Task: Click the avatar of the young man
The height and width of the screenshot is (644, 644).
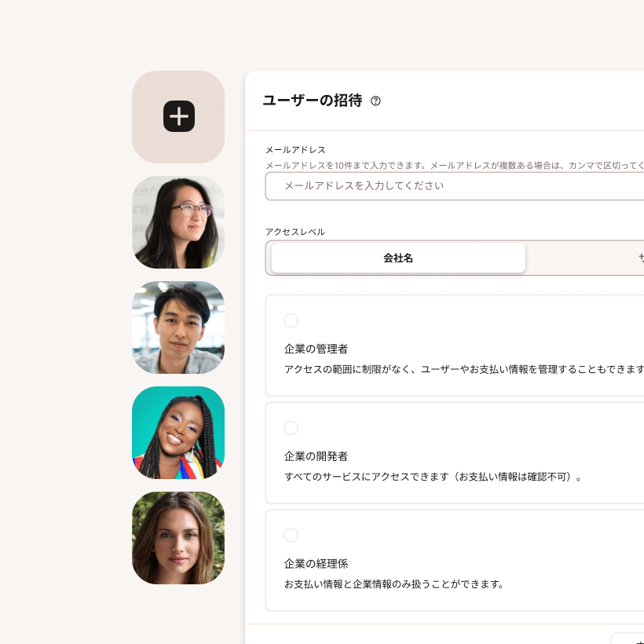Action: coord(178,327)
